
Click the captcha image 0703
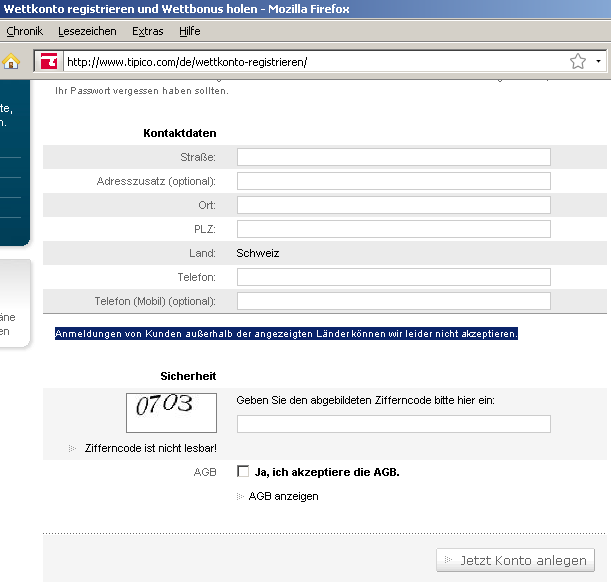(171, 413)
